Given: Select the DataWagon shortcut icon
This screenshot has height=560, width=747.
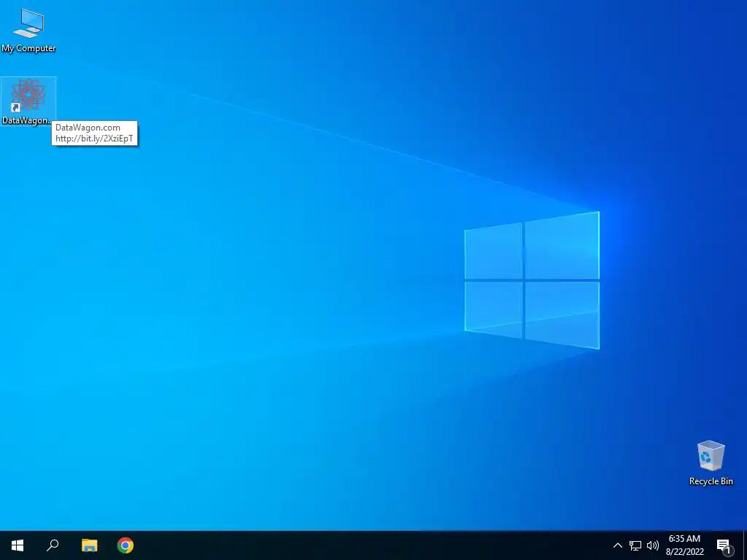Looking at the screenshot, I should [x=28, y=101].
